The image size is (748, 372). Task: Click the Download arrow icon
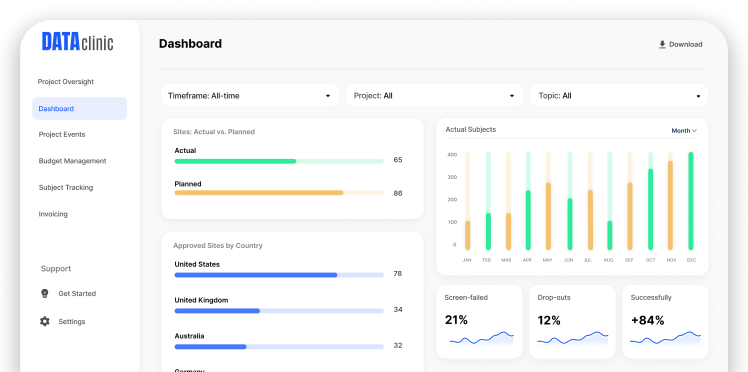[x=662, y=44]
